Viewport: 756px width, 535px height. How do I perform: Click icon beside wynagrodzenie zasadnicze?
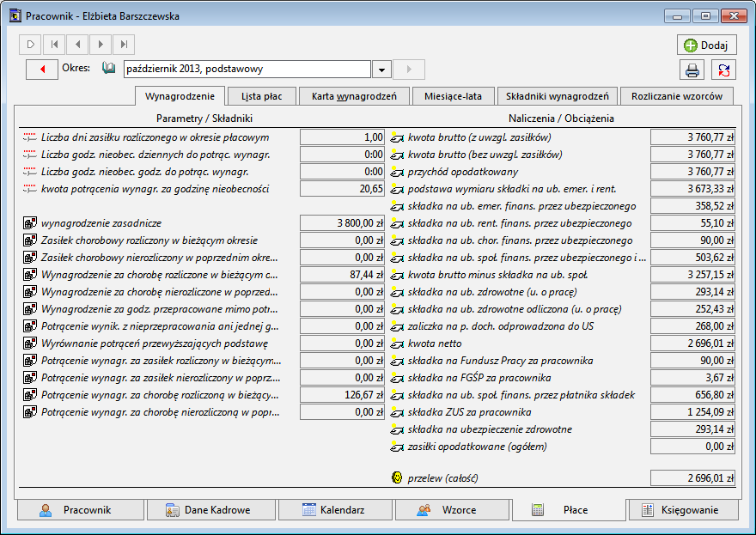pyautogui.click(x=30, y=223)
